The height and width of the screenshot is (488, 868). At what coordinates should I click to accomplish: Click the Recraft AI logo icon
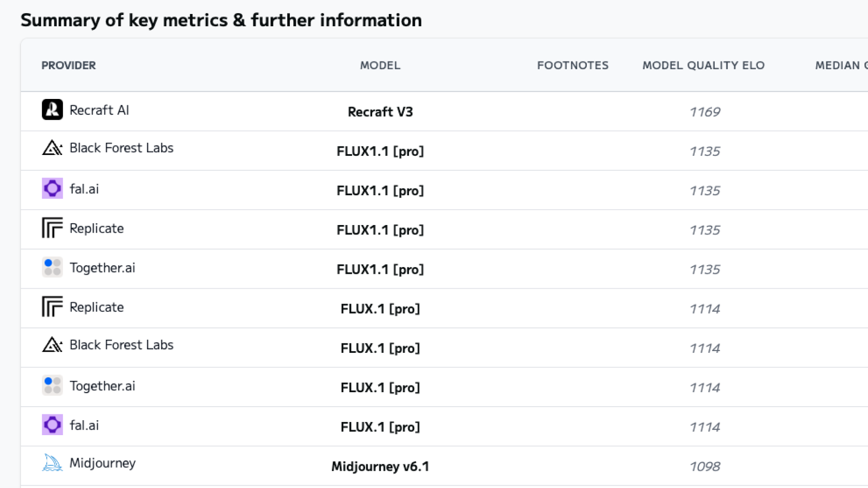pos(52,110)
